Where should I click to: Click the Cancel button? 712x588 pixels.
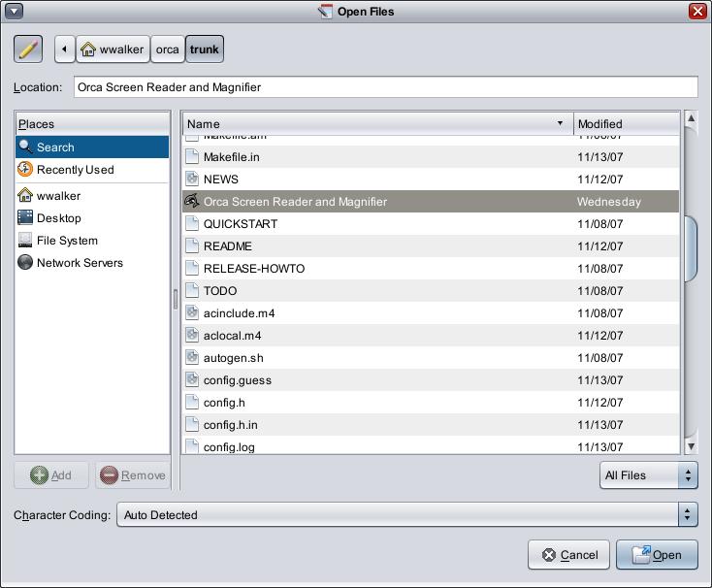point(568,555)
